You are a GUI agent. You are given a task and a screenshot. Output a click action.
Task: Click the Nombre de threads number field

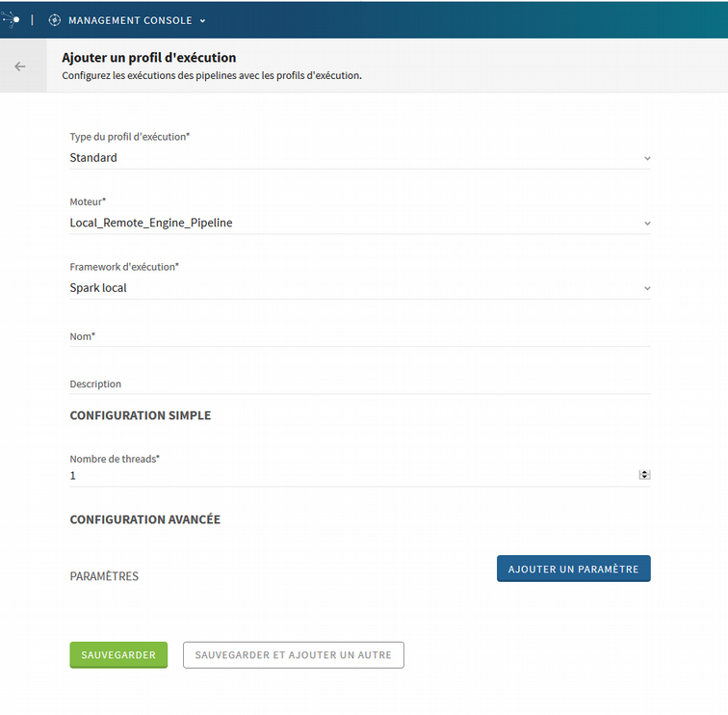[347, 476]
